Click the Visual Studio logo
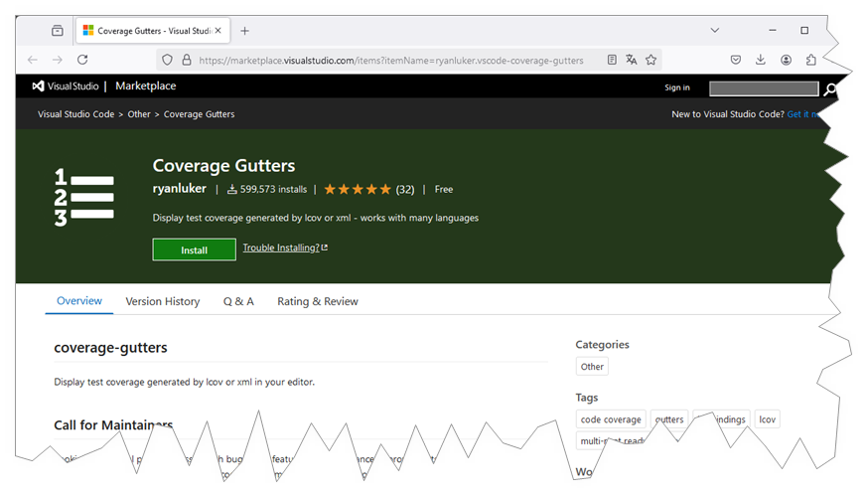 click(66, 85)
